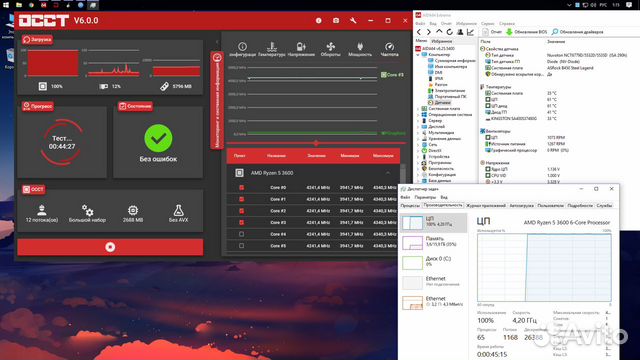Collapse Компьютер node in AIDA64 tree

point(418,55)
